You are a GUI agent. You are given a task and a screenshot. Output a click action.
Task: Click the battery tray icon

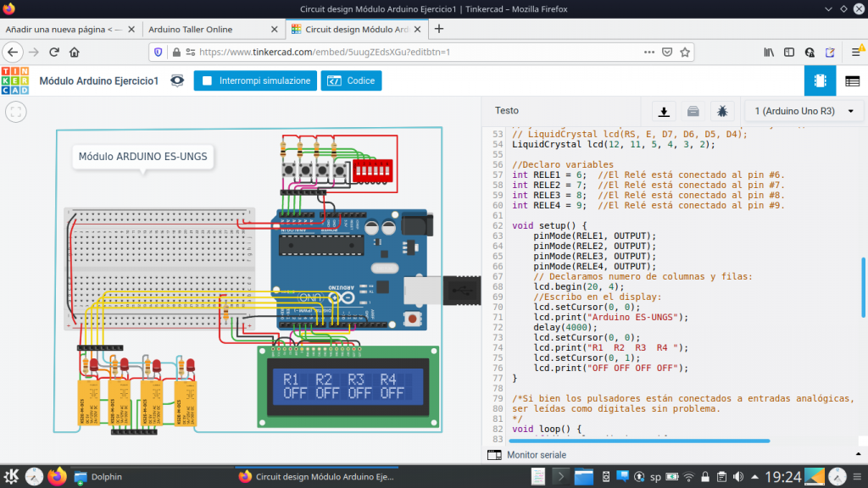point(672,476)
